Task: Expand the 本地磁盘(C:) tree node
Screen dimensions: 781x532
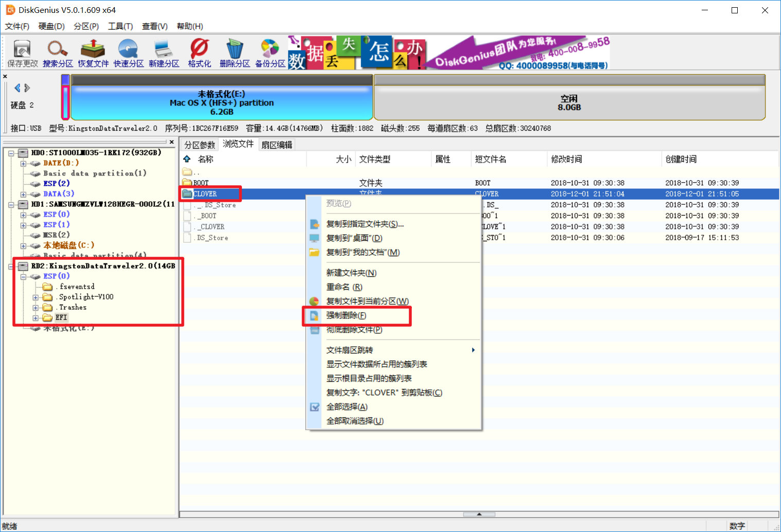Action: pos(23,246)
